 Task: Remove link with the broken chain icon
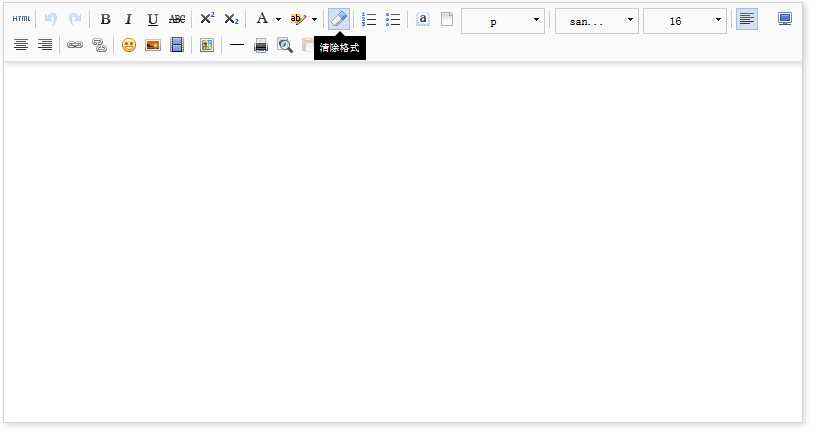coord(99,45)
